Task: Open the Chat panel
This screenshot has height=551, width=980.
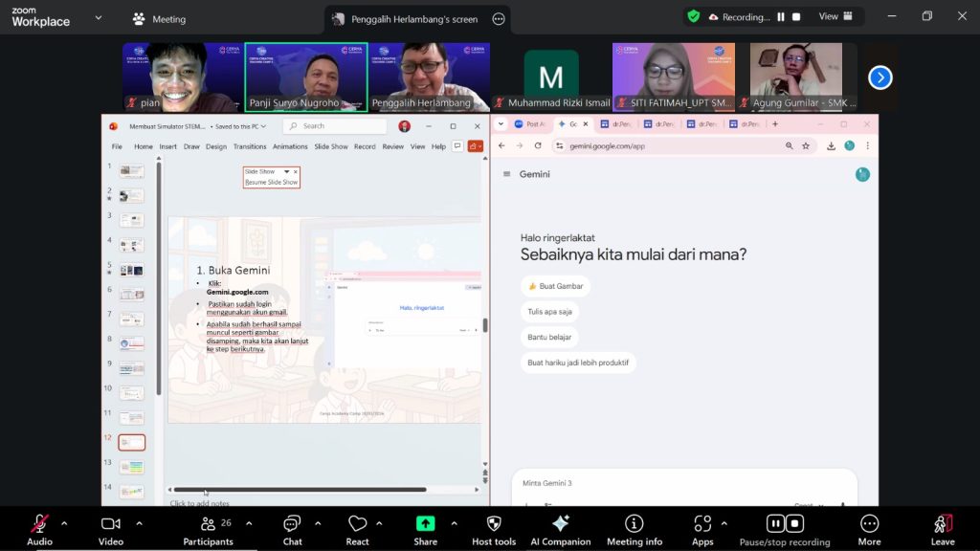Action: [x=292, y=524]
